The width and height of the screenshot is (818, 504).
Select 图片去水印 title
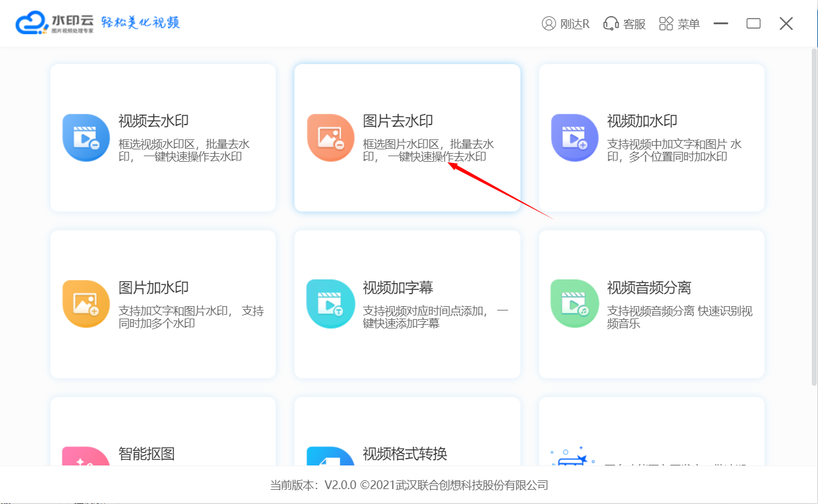(x=398, y=121)
